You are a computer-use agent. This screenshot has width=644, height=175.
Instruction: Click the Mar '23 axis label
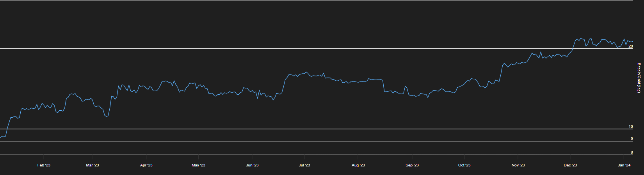pos(92,165)
